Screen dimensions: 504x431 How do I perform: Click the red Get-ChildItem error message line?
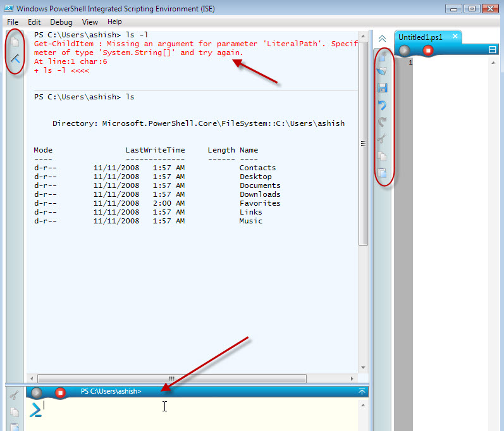pos(196,44)
